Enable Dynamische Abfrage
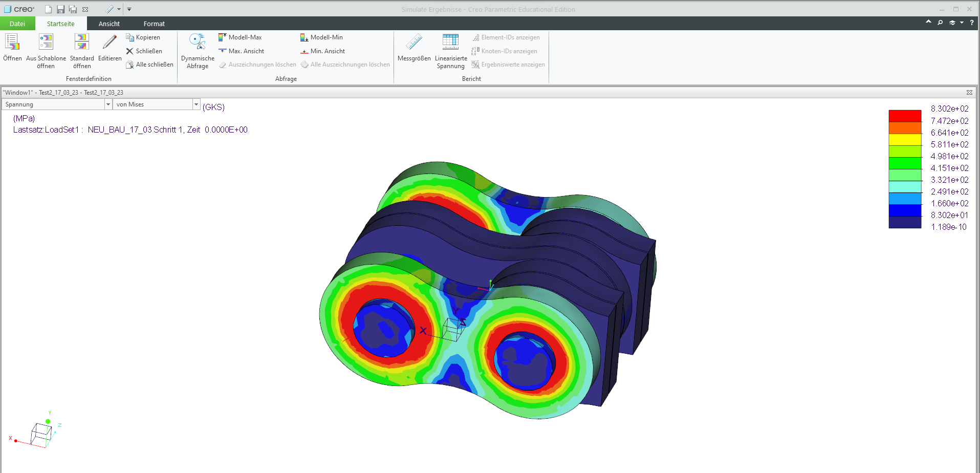The image size is (980, 473). (197, 50)
